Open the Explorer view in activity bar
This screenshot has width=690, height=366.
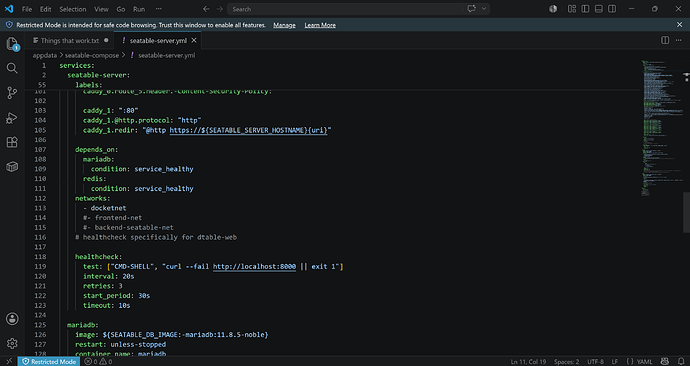pyautogui.click(x=12, y=44)
